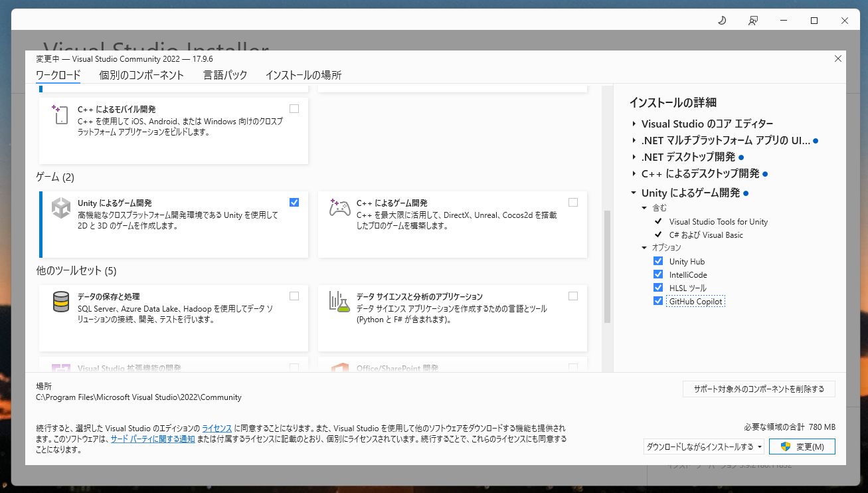Check the データ サイエンスと分析 workload checkbox

573,296
